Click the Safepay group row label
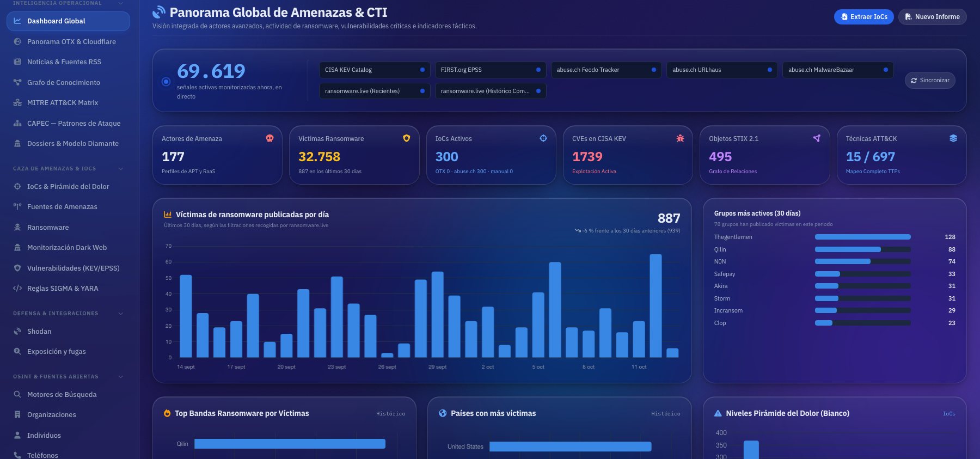 (x=725, y=274)
